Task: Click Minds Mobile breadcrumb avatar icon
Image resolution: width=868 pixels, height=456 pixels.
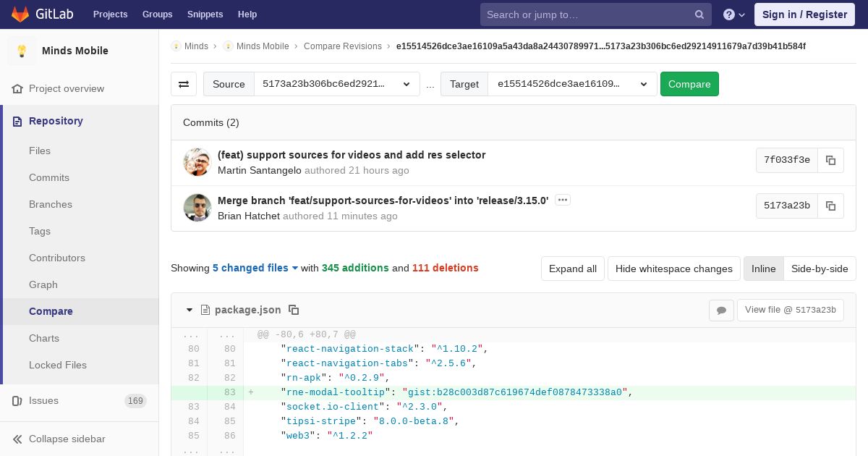Action: [228, 46]
